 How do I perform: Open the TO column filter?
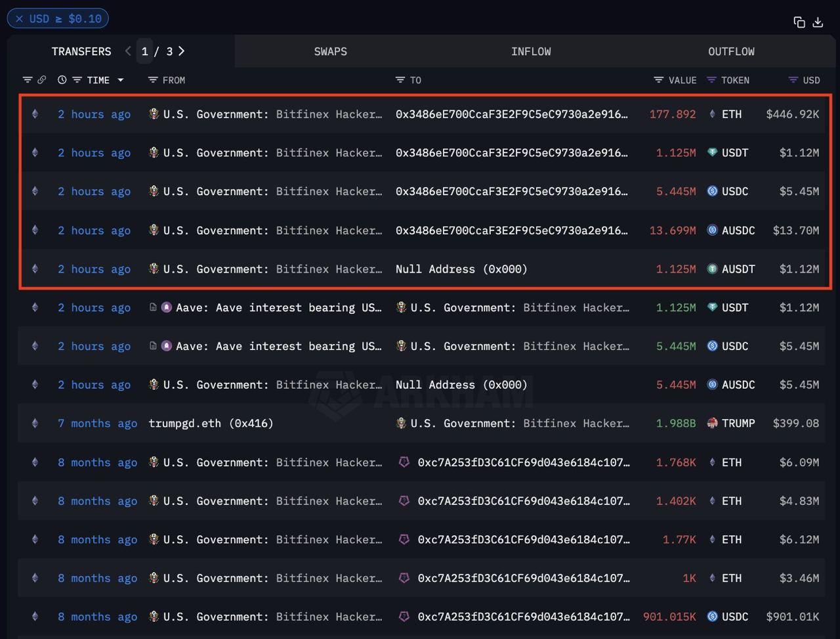click(400, 80)
